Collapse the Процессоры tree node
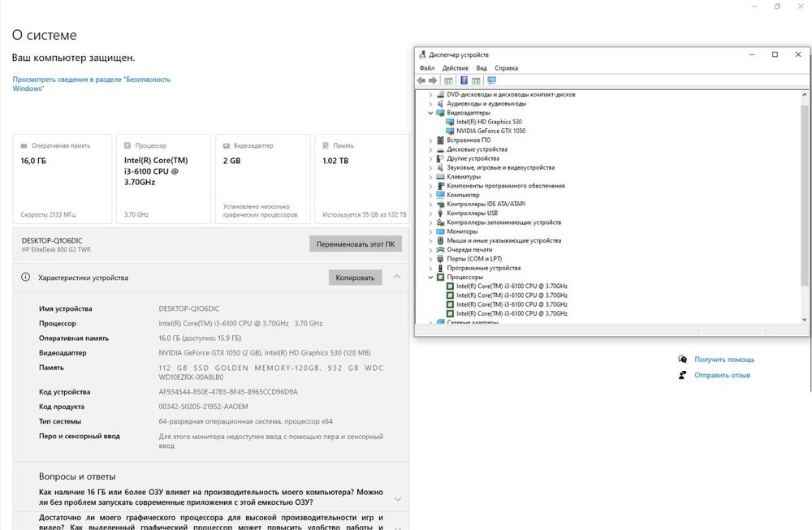Viewport: 812px width, 530px height. pyautogui.click(x=430, y=278)
